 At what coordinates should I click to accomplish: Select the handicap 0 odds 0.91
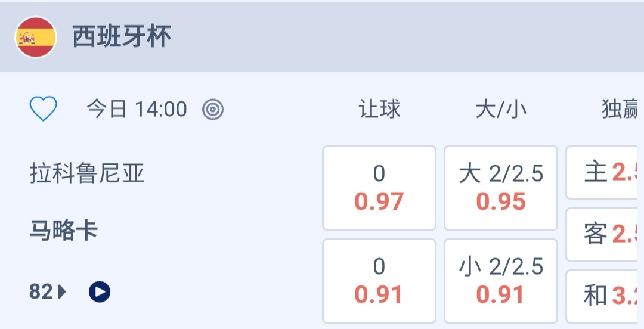coord(379,281)
